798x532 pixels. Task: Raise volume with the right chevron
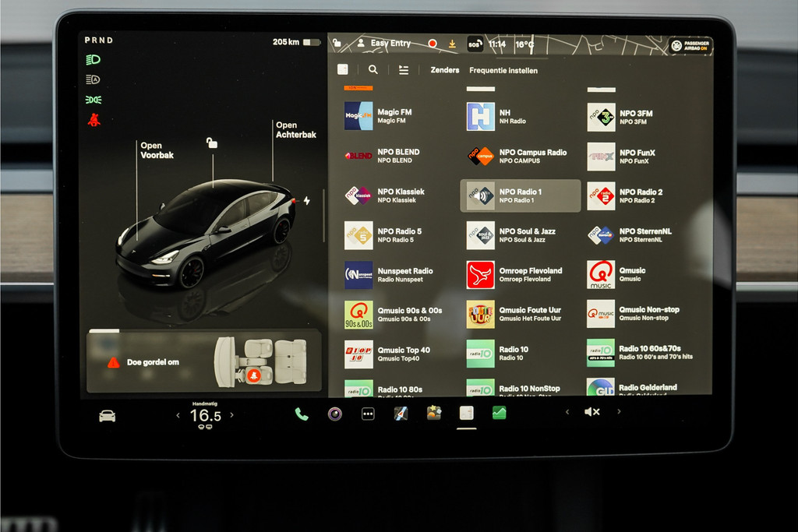619,412
